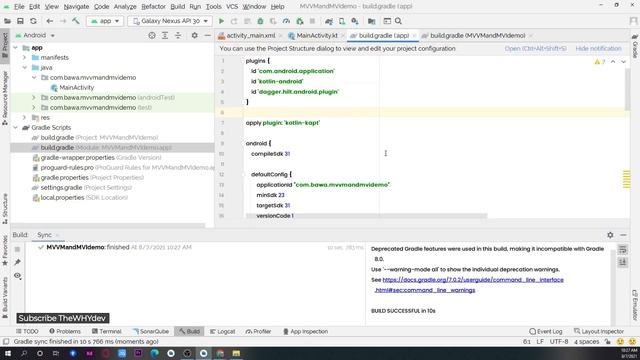The image size is (640, 360).
Task: Hide the Build tool window
Action: [x=623, y=235]
